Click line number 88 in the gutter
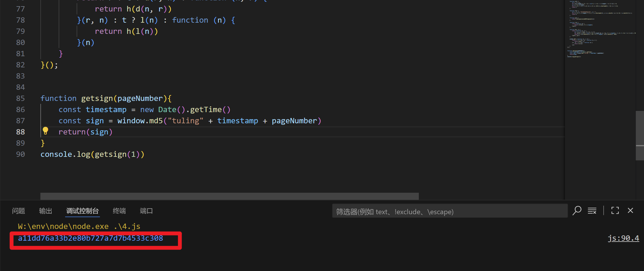 tap(21, 132)
